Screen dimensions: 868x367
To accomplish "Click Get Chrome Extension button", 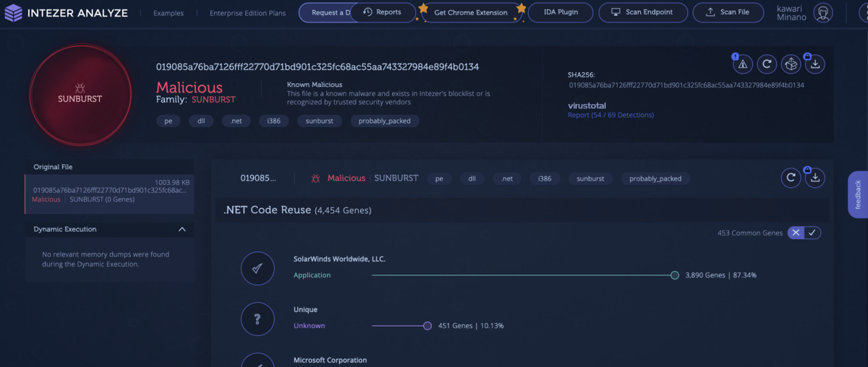I will 471,12.
